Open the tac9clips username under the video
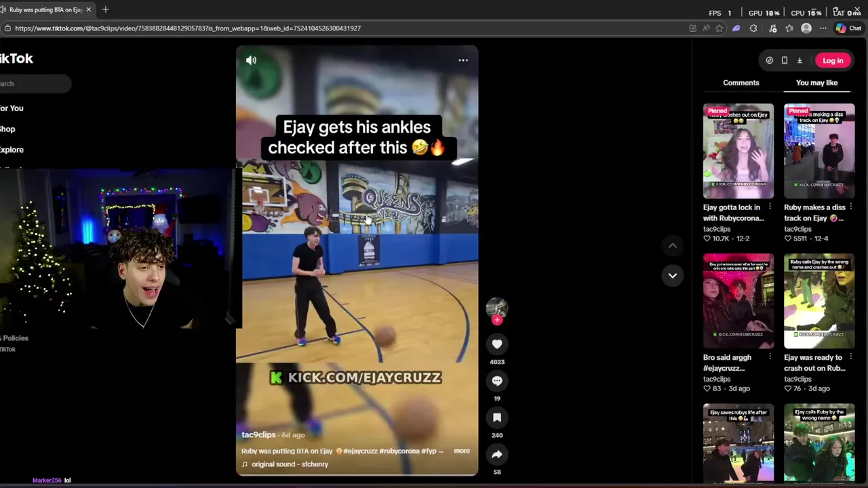This screenshot has height=488, width=868. coord(258,434)
